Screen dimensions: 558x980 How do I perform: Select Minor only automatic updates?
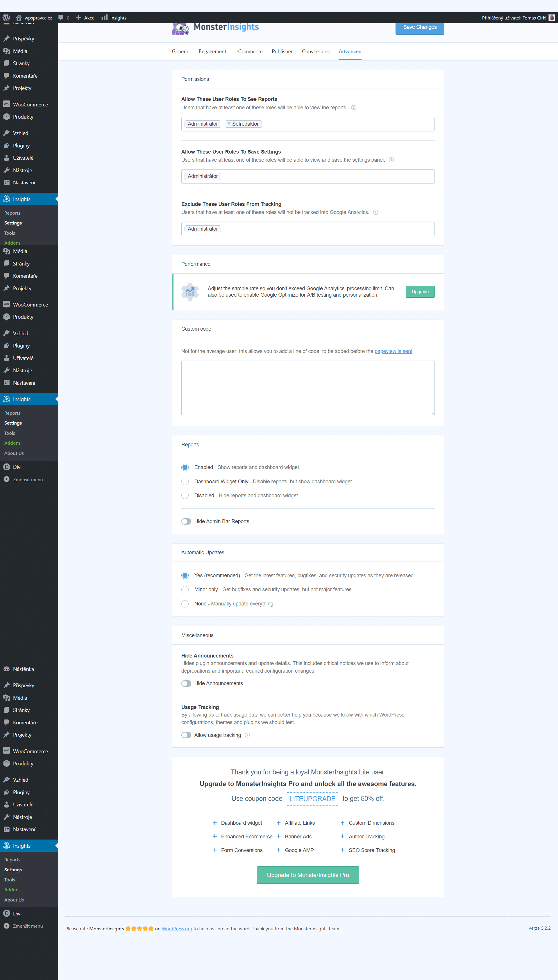point(185,589)
